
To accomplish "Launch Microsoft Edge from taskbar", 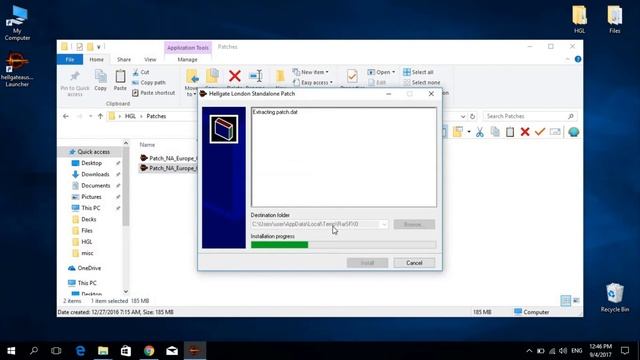I will click(80, 351).
